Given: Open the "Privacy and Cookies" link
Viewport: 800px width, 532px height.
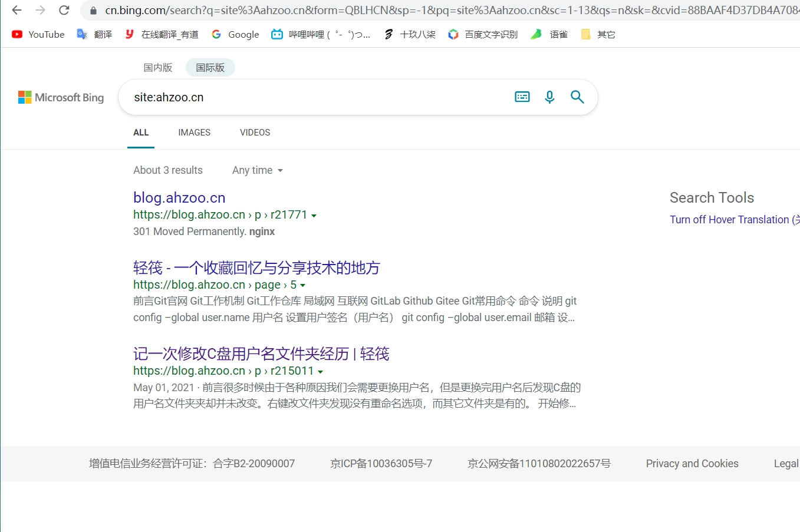Looking at the screenshot, I should coord(692,464).
